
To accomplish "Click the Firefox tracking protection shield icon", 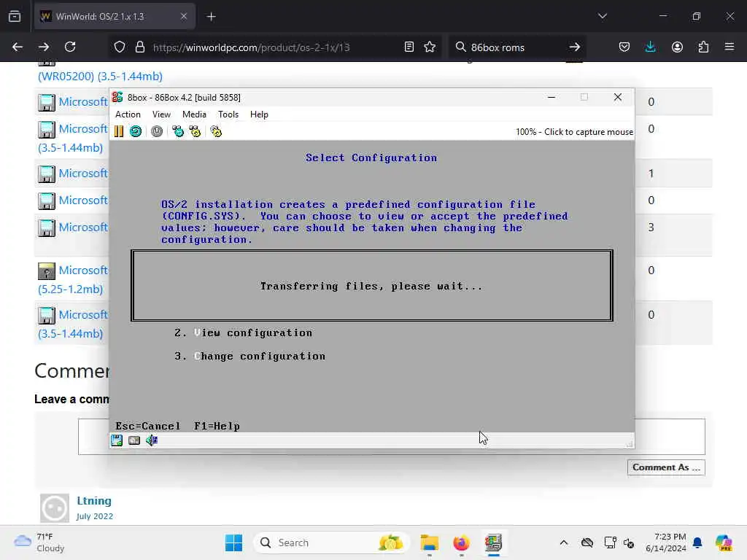I will pyautogui.click(x=120, y=47).
